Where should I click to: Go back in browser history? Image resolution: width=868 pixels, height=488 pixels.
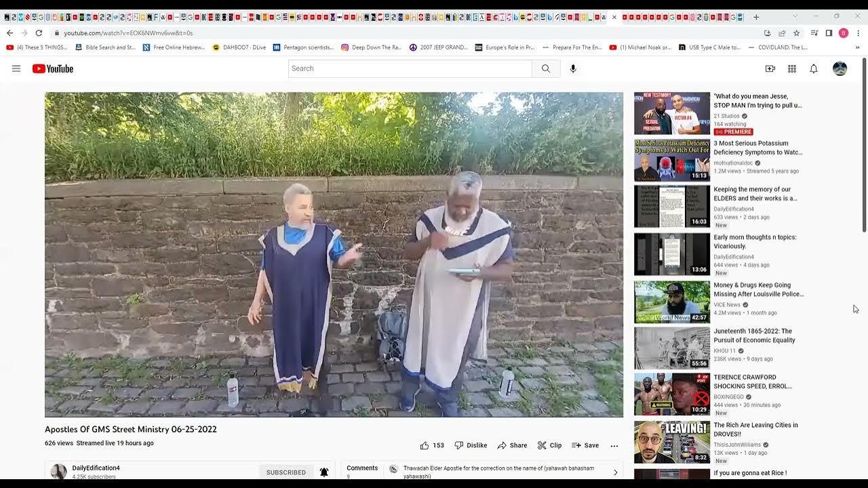[x=9, y=33]
